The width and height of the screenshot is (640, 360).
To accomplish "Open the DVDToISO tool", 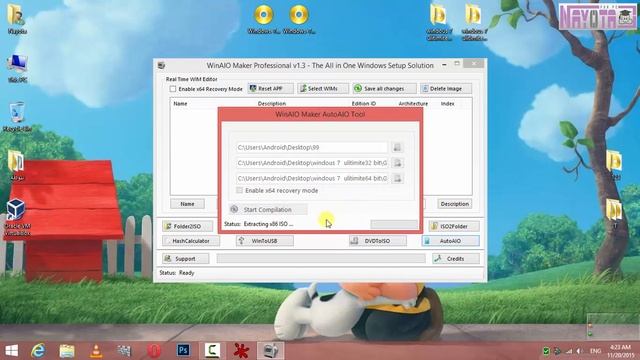I will pos(378,241).
